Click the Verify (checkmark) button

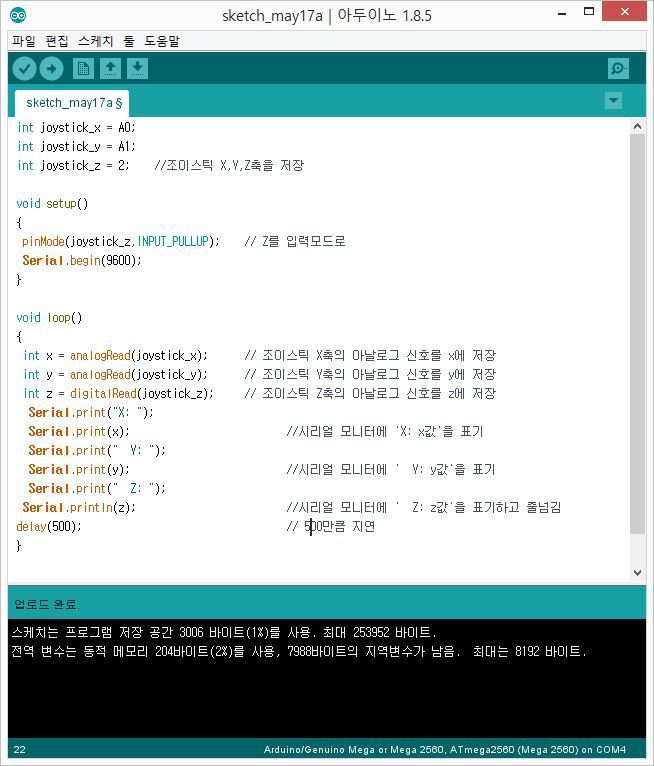click(24, 69)
